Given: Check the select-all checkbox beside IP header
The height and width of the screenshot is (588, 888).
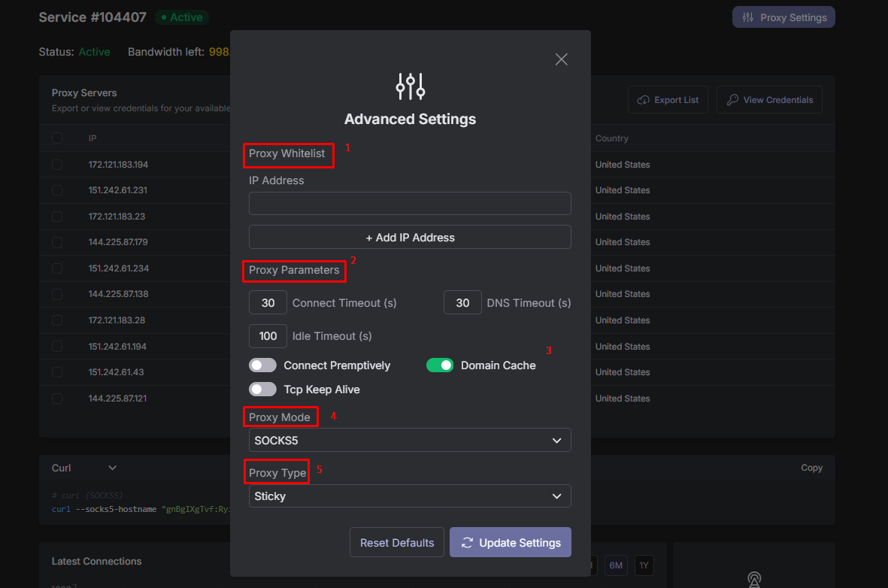Looking at the screenshot, I should pos(57,138).
